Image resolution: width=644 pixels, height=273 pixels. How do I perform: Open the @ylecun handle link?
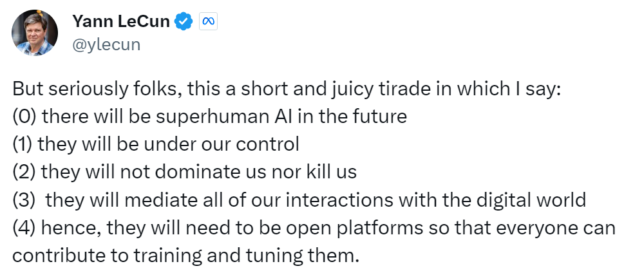pos(106,44)
